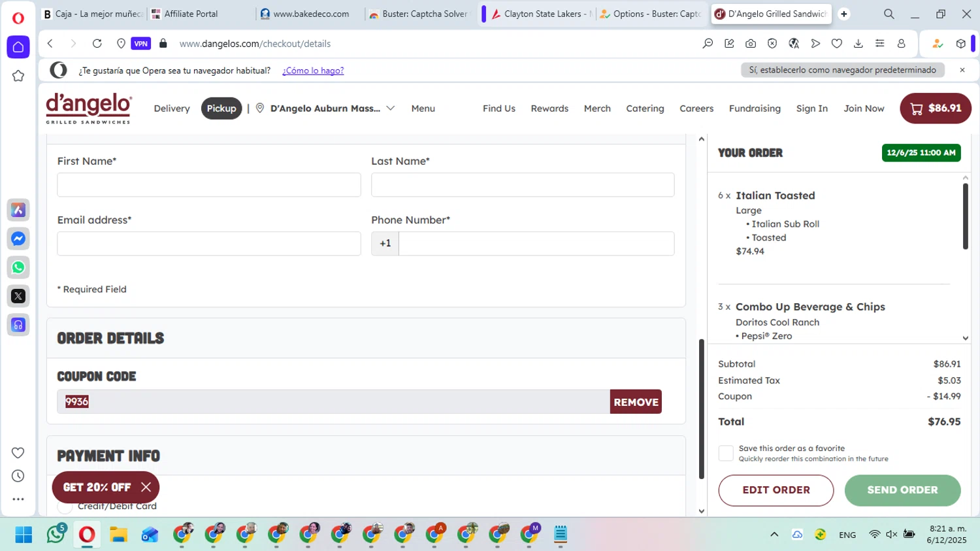Open Rewards page
The image size is (980, 551).
(549, 109)
